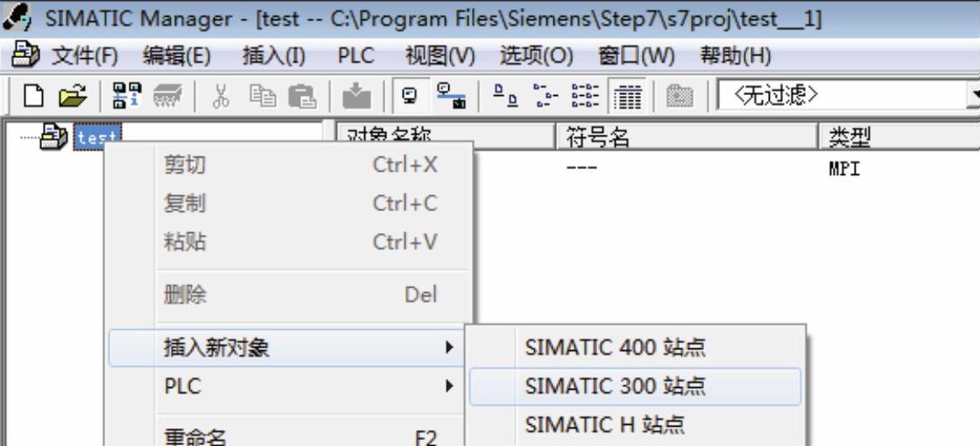Click the Open project folder icon

tap(72, 96)
